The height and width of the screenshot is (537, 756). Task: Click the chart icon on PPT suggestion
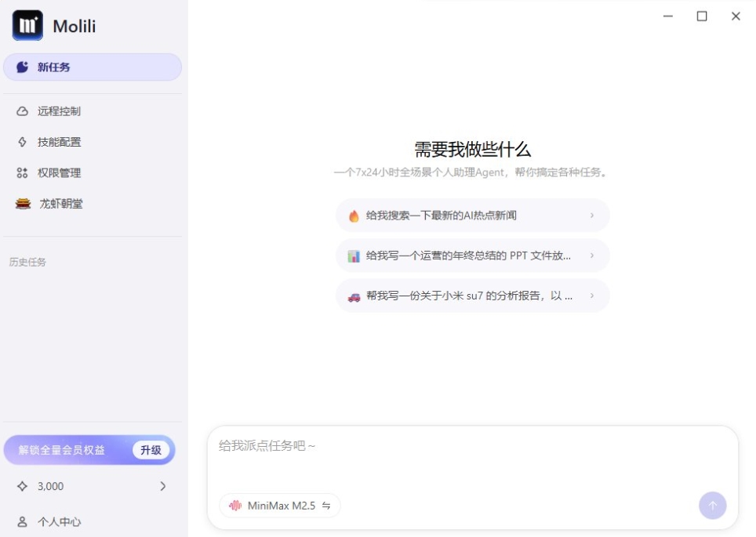click(354, 256)
